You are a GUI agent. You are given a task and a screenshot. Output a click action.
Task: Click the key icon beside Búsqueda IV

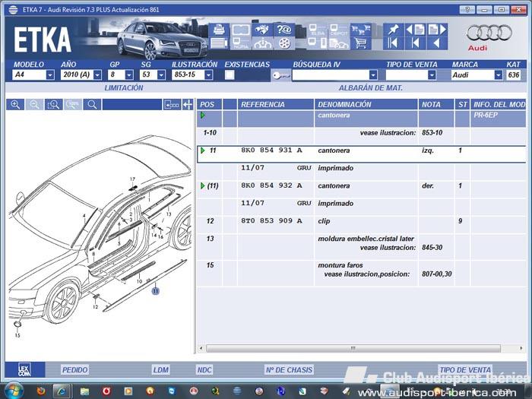point(280,75)
